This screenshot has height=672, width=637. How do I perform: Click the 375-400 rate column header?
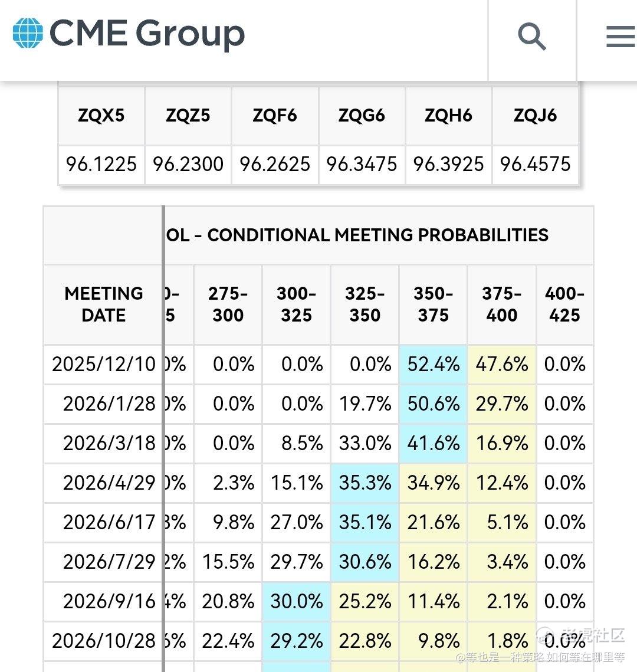[502, 304]
